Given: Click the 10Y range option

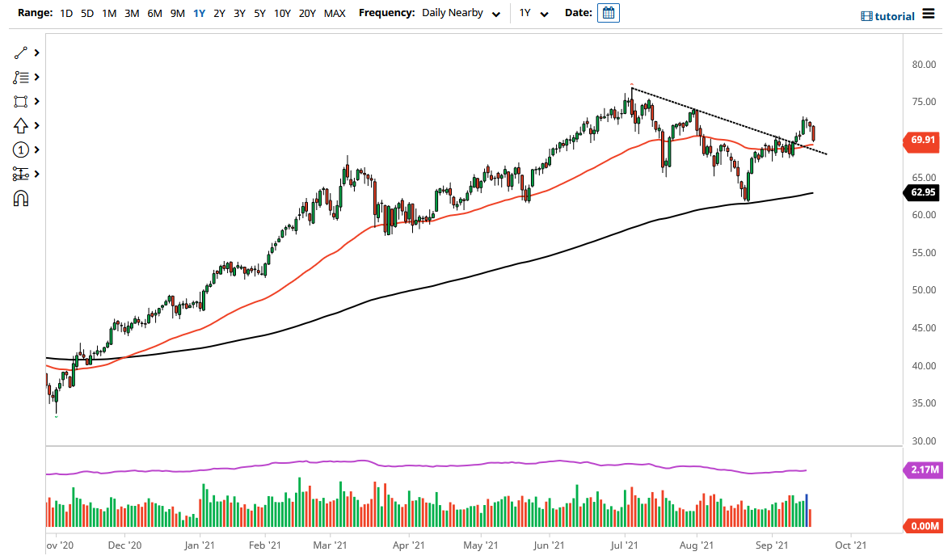Looking at the screenshot, I should pos(282,13).
